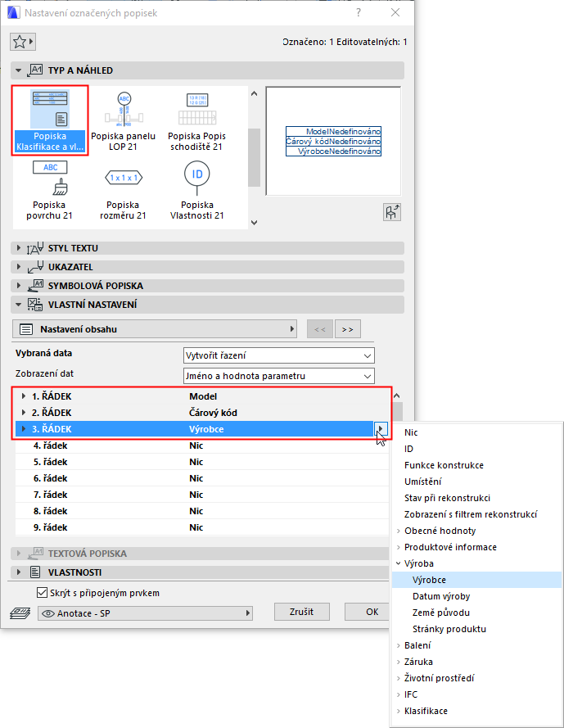Select the 7. řádek row

(x=202, y=495)
